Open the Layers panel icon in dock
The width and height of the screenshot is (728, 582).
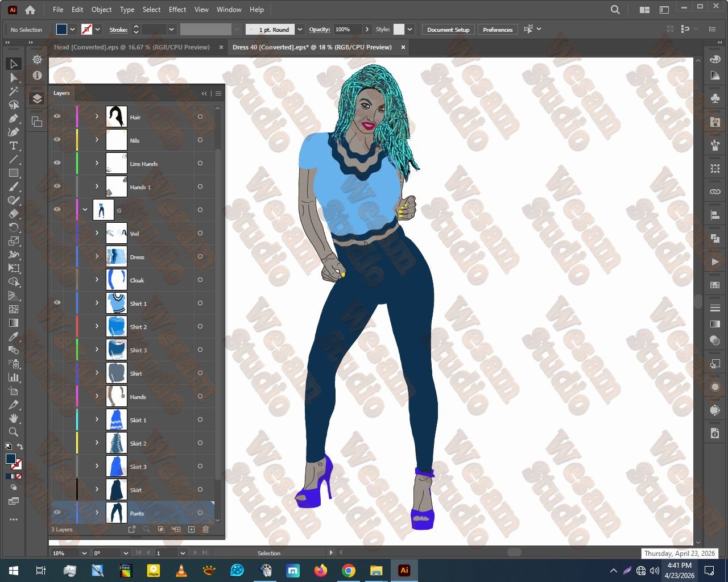(37, 99)
